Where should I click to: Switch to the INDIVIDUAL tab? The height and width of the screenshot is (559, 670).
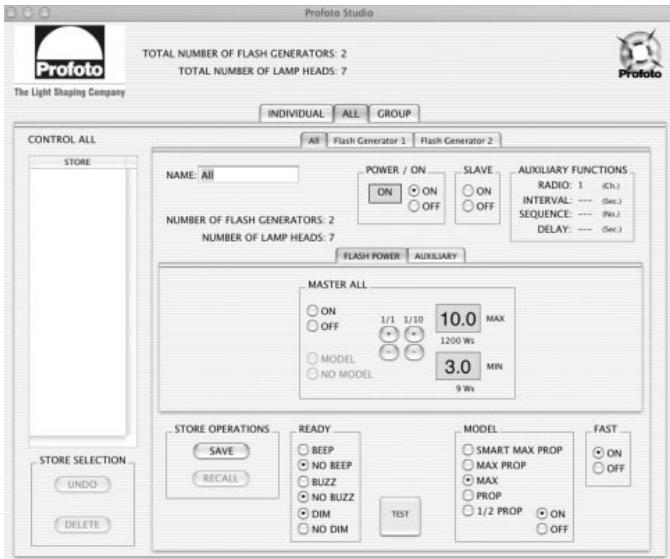coord(296,114)
